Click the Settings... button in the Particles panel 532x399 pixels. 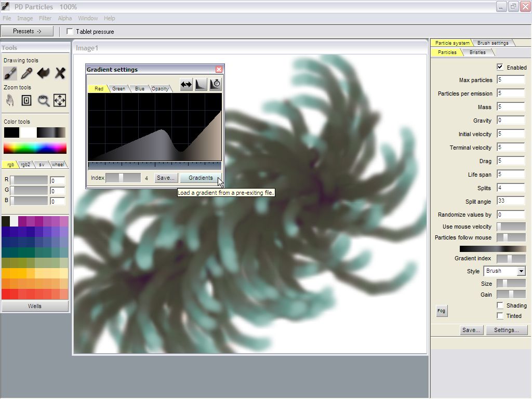[506, 330]
